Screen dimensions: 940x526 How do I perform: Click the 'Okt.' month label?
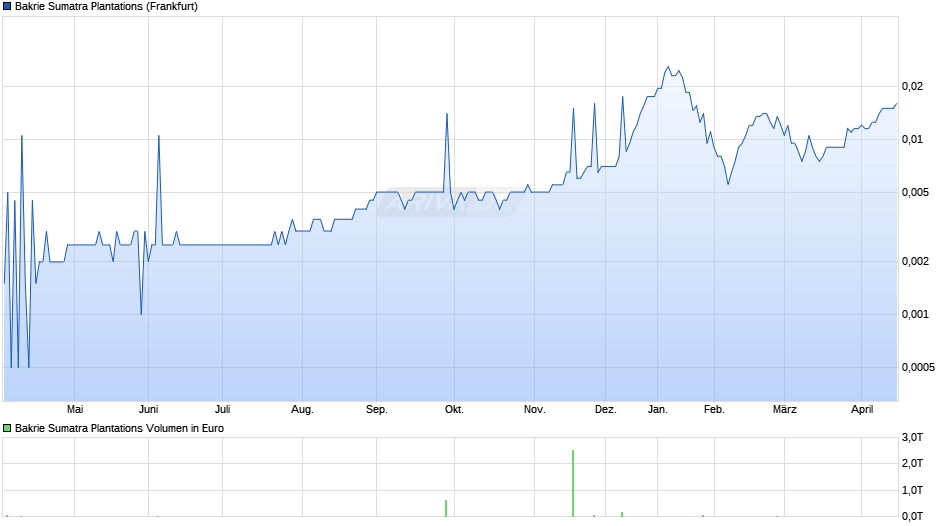(x=454, y=409)
